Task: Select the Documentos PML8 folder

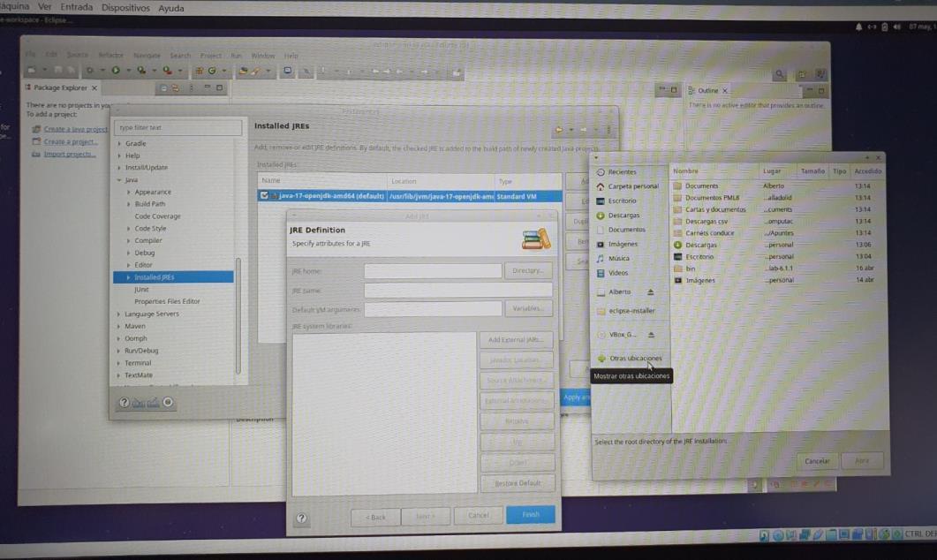Action: point(712,198)
